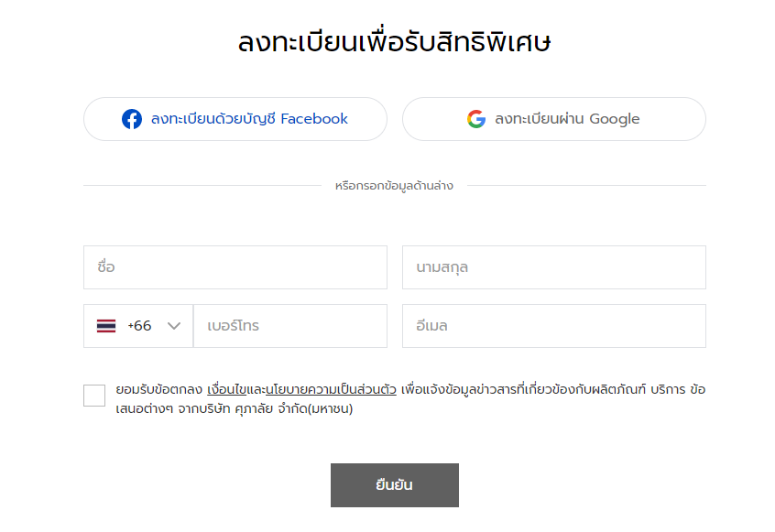The height and width of the screenshot is (532, 775).
Task: Click the Google logo icon
Action: 476,119
